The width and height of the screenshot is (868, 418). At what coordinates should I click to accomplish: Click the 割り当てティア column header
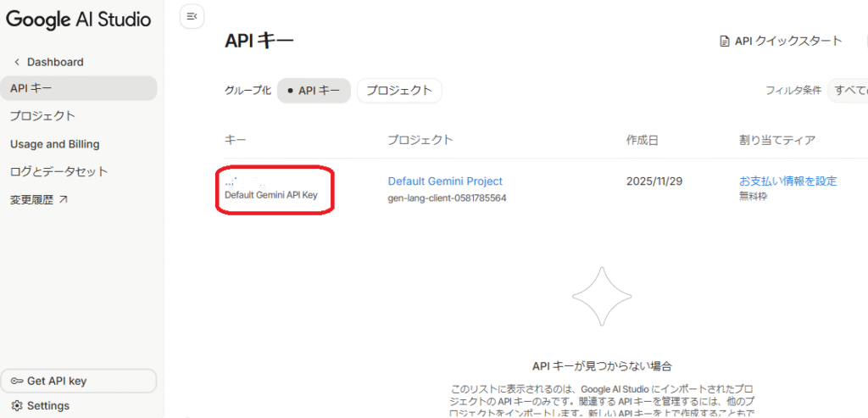pos(778,139)
